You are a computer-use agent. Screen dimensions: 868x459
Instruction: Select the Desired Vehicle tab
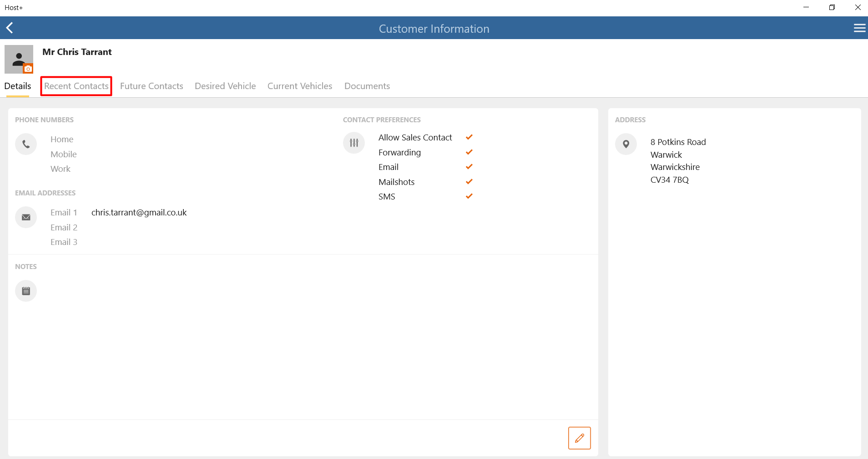(225, 86)
